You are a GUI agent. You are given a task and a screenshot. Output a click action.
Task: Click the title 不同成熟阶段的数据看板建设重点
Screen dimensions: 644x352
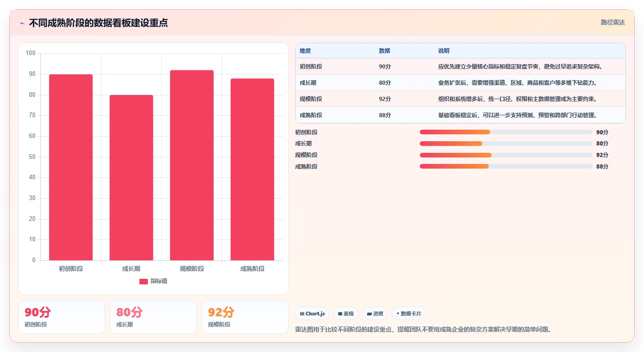(98, 23)
